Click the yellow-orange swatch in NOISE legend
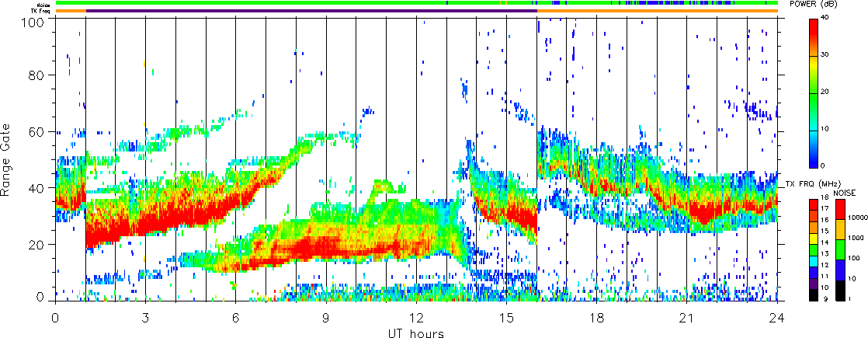Viewport: 868px width, 338px height. pos(840,229)
